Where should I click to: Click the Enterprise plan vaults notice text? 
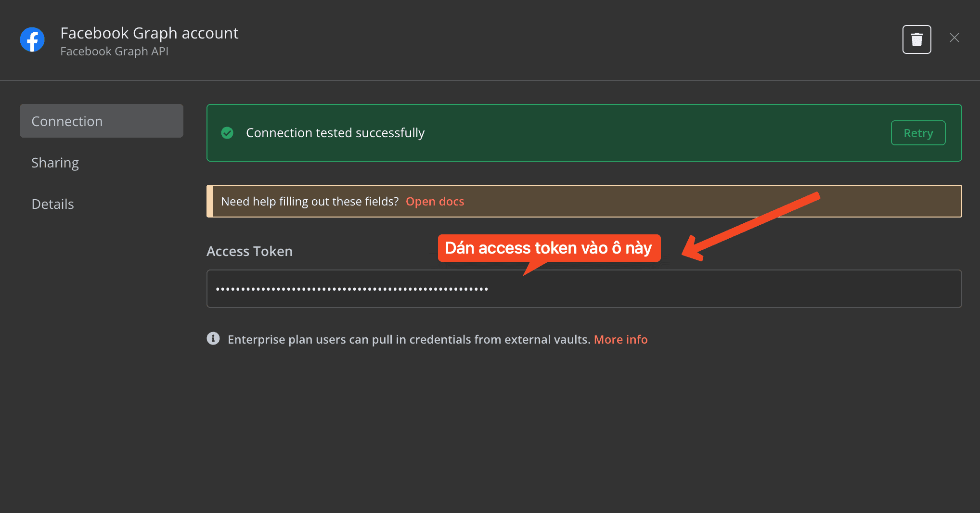pyautogui.click(x=409, y=339)
